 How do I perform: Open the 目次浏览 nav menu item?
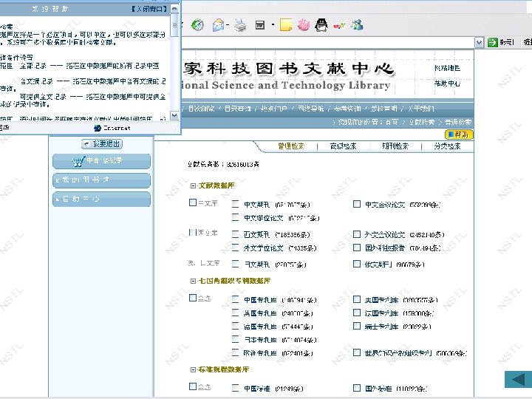coord(201,109)
